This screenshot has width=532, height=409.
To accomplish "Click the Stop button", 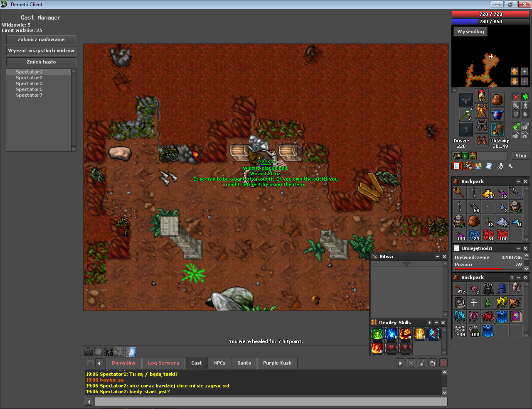I will tap(521, 156).
